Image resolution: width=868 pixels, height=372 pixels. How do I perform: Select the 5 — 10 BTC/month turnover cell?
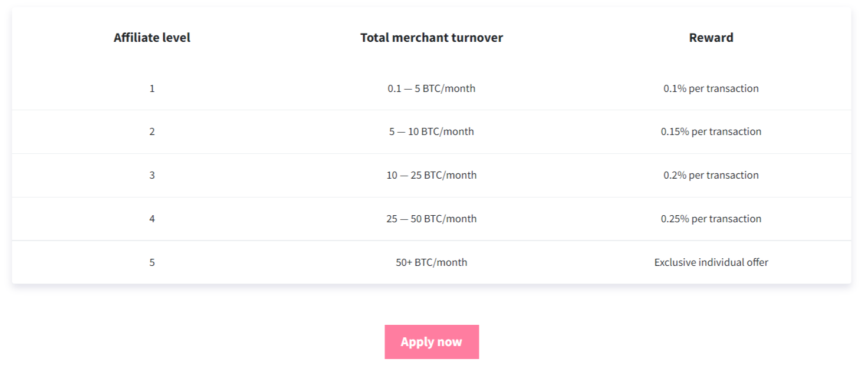pos(432,131)
